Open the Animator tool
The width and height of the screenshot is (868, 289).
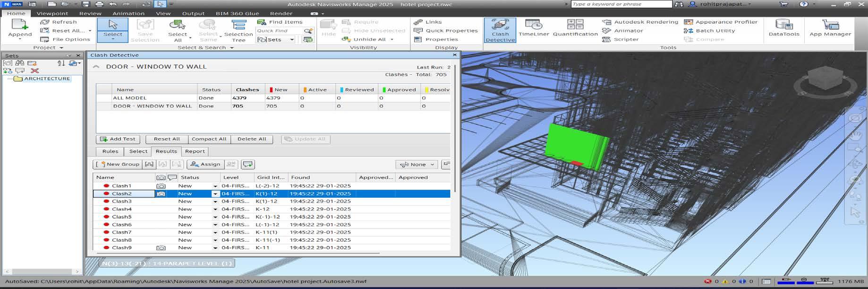coord(623,30)
